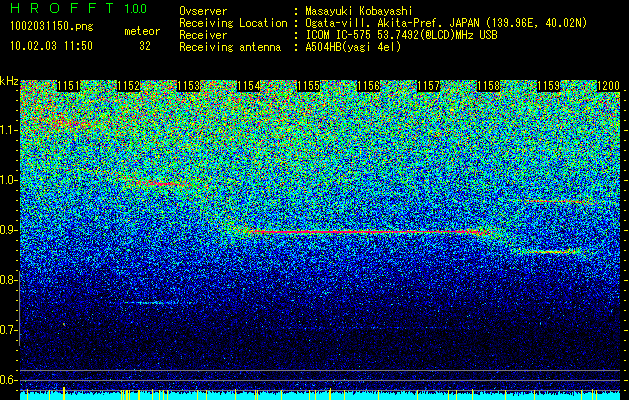The image size is (629, 400).
Task: Click antenna value A504HB(yagi 4el)
Action: tap(353, 47)
